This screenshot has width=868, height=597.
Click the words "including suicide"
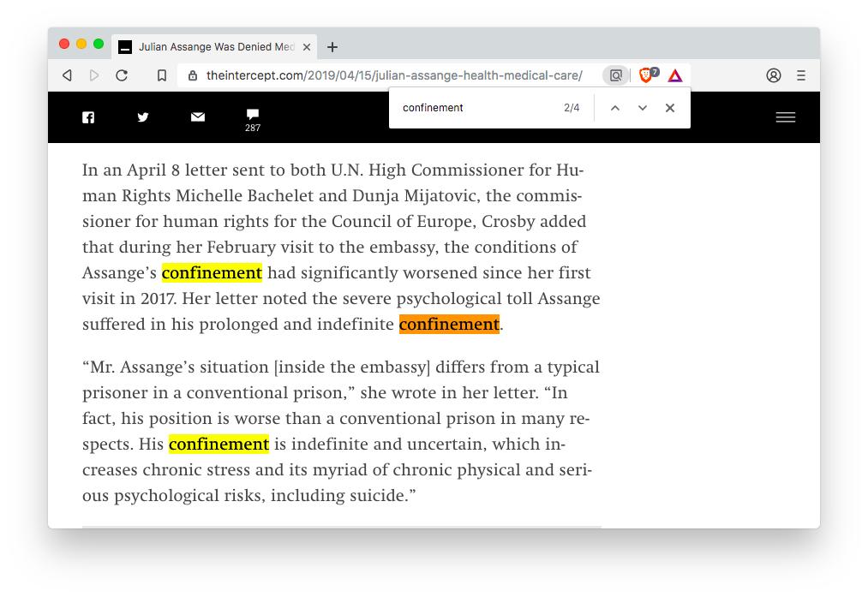click(x=338, y=495)
